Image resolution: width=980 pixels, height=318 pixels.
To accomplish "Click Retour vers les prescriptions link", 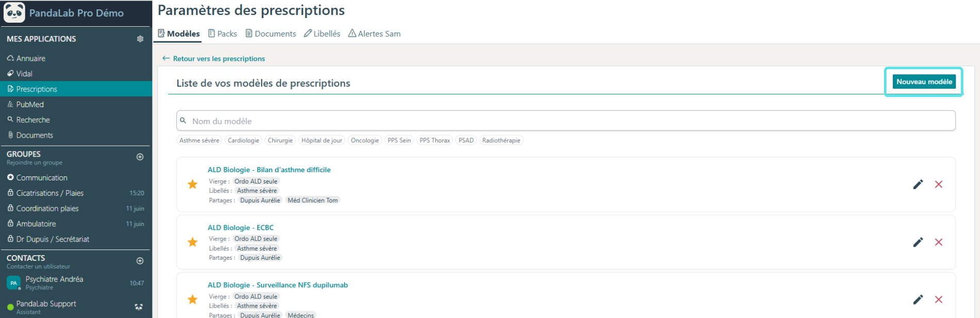I will (x=214, y=59).
